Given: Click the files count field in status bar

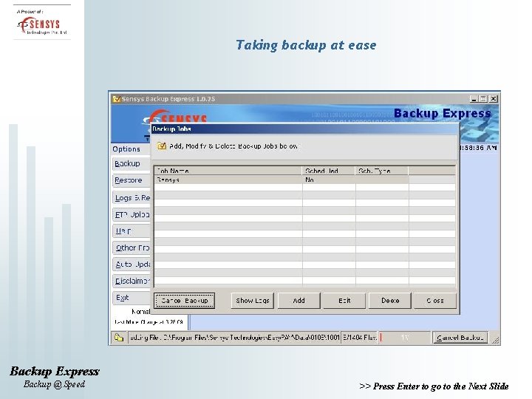Looking at the screenshot, I should 359,338.
